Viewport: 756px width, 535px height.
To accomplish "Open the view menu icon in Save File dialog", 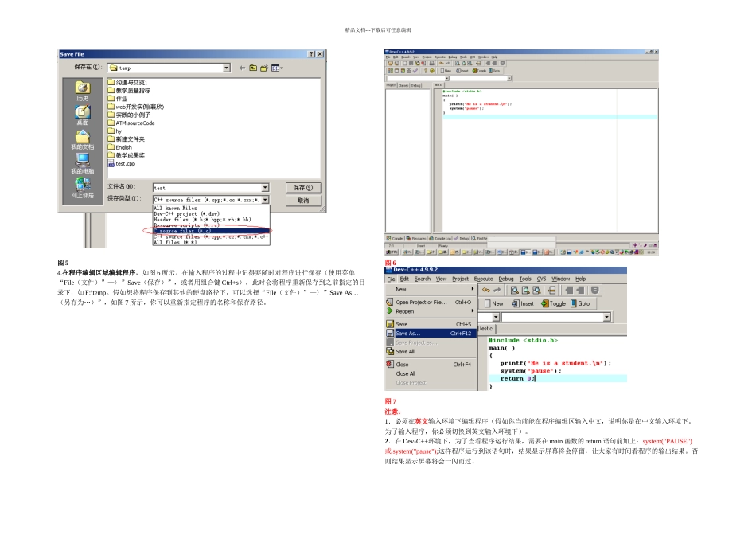I will [x=277, y=68].
